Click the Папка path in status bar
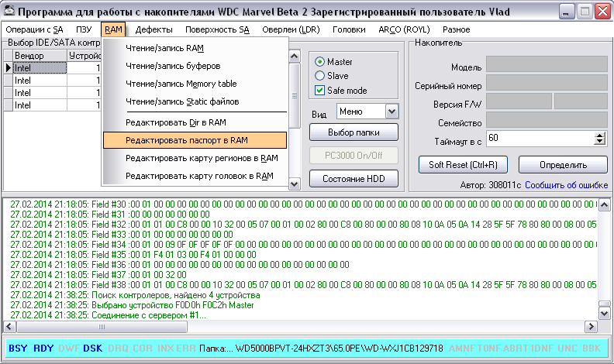Image resolution: width=614 pixels, height=364 pixels. [x=321, y=348]
